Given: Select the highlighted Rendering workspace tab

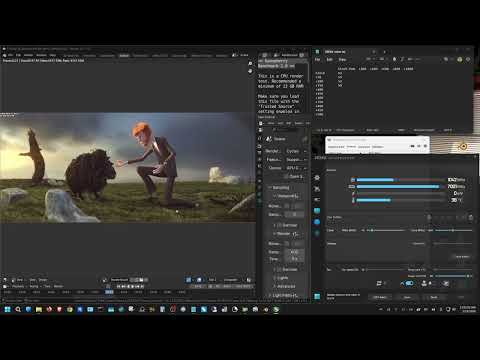Looking at the screenshot, I should click(x=124, y=55).
